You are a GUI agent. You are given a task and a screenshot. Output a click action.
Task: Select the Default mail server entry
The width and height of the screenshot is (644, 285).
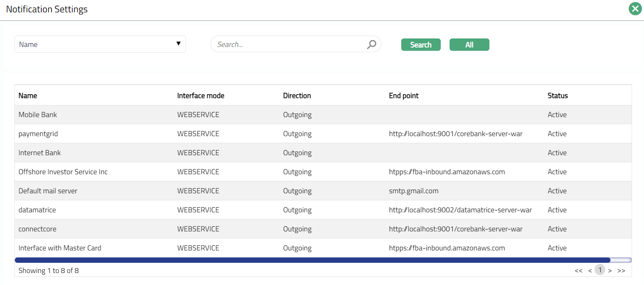pyautogui.click(x=48, y=191)
